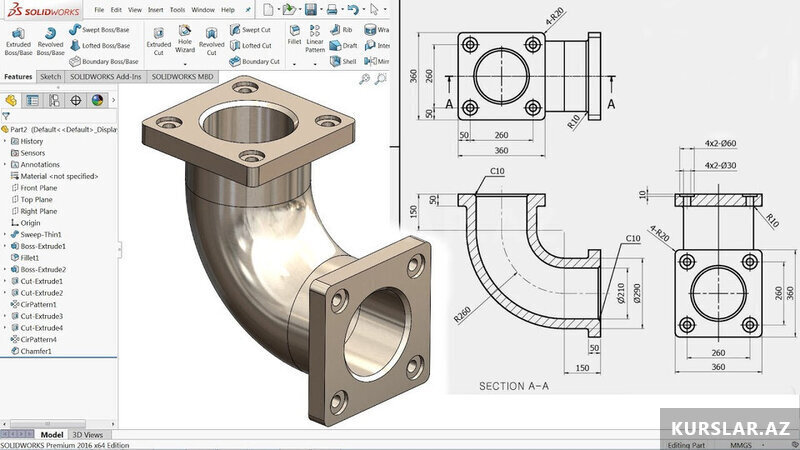Open the PropertyManager panel tab
Viewport: 800px width, 450px height.
33,100
